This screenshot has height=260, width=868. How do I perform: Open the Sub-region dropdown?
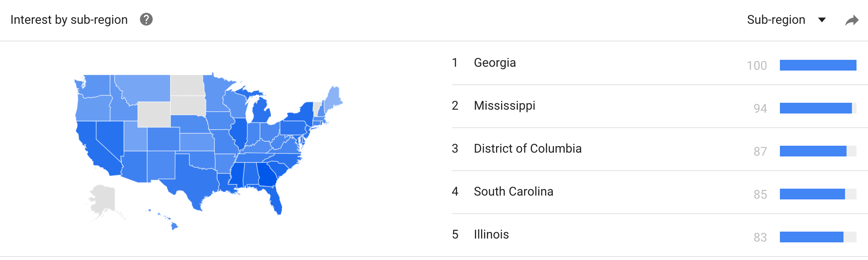pyautogui.click(x=786, y=20)
